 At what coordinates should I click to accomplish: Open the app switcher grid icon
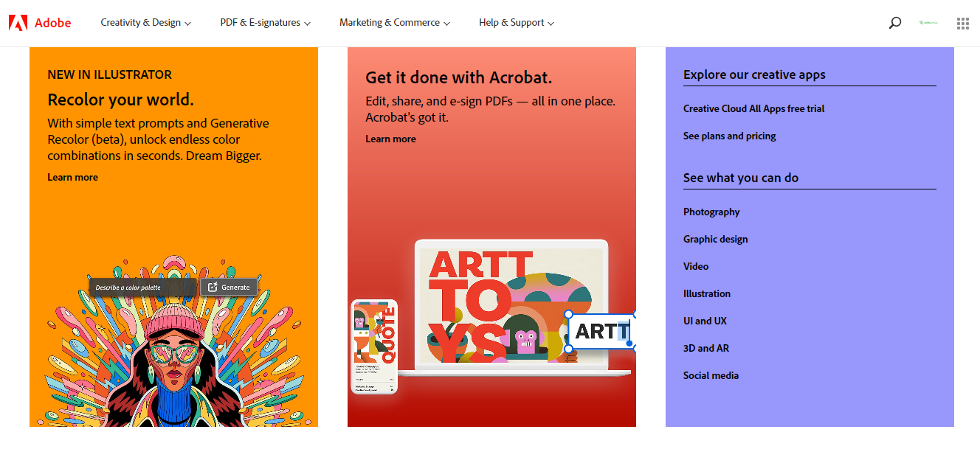(x=963, y=23)
